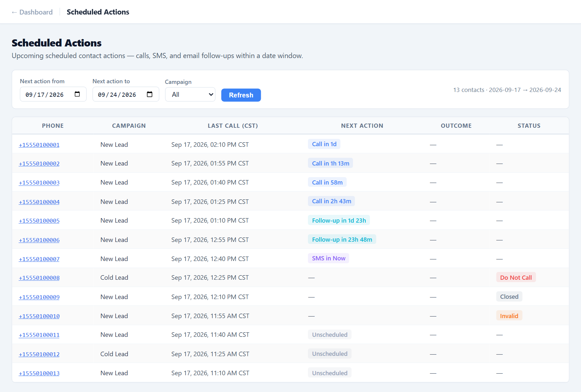This screenshot has height=392, width=581.
Task: Click last call 'Sep 17, 2026, 02:10 PM CST'
Action: coord(210,145)
